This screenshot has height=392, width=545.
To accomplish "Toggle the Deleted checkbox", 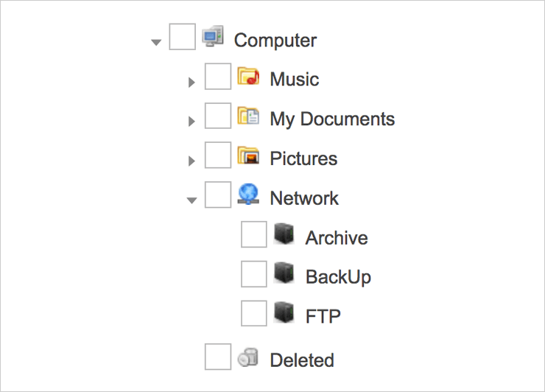I will [218, 357].
